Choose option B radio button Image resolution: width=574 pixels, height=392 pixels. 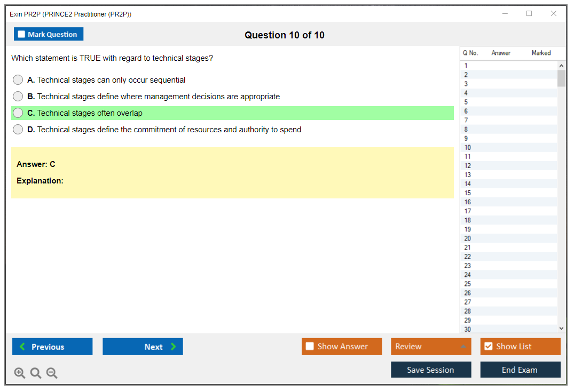[x=18, y=97]
